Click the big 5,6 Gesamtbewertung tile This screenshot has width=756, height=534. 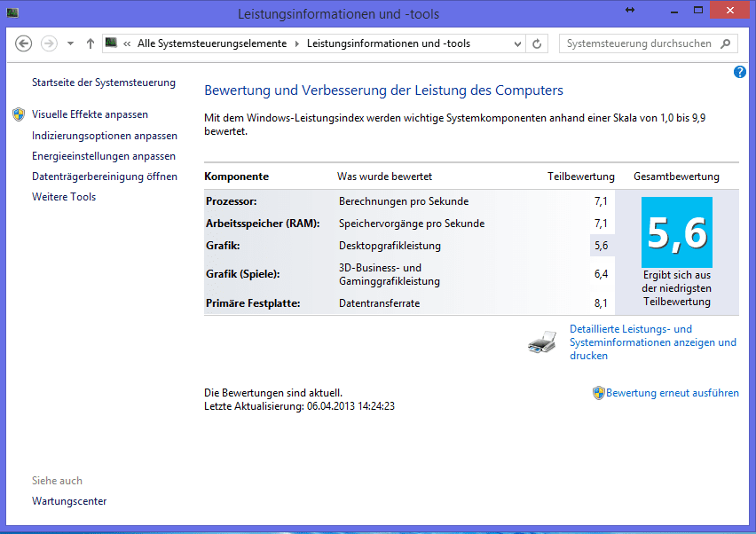tap(676, 232)
